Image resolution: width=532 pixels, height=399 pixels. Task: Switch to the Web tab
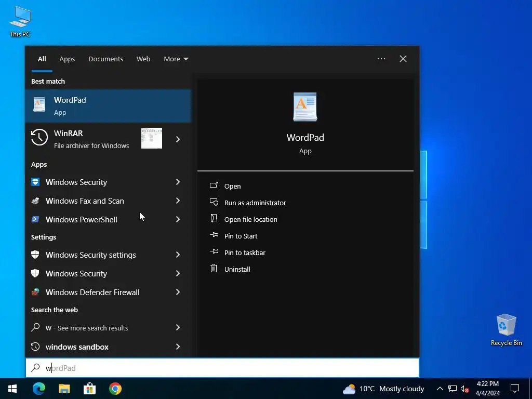pos(143,59)
